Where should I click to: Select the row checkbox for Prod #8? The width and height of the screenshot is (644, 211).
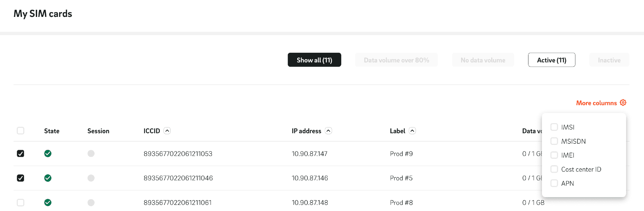[x=21, y=203]
